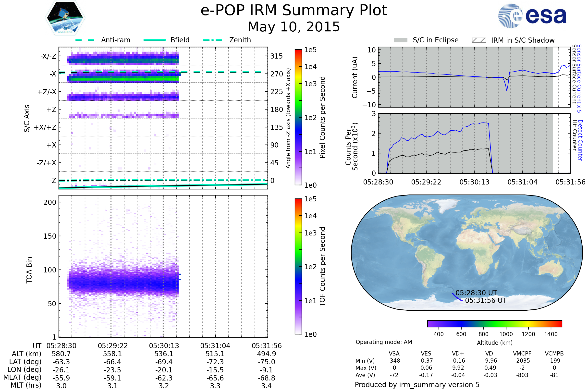Click the Altitude (km) horizontal colorbar

[494, 323]
